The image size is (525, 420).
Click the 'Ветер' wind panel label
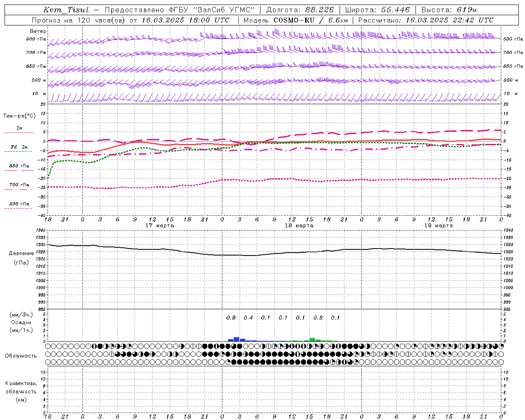pyautogui.click(x=38, y=31)
